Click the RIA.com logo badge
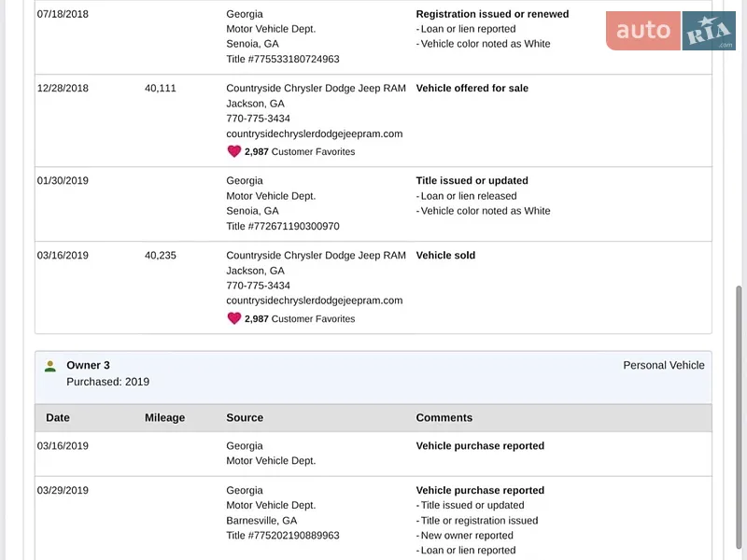747x560 pixels. 709,31
